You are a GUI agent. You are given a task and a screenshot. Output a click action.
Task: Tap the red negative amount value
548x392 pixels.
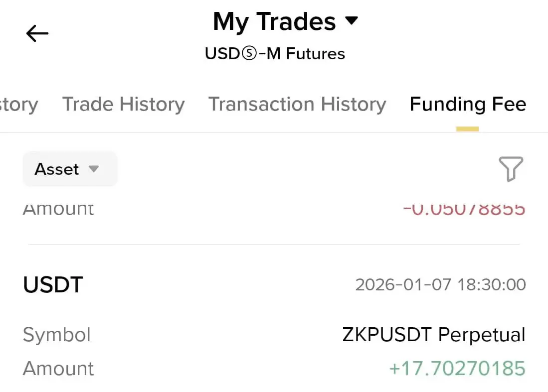click(464, 210)
